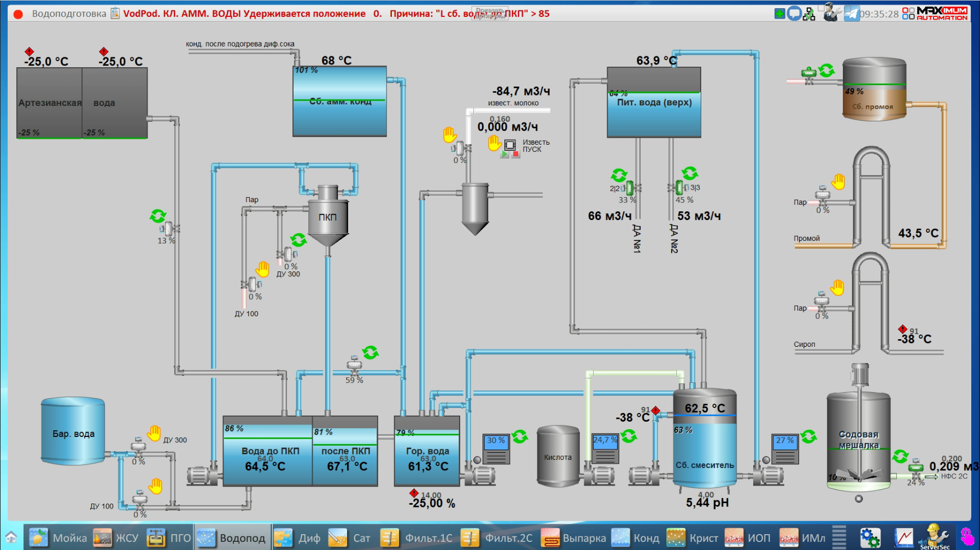Click the green plus icon in header
Viewport: 980px width, 550px height.
779,14
